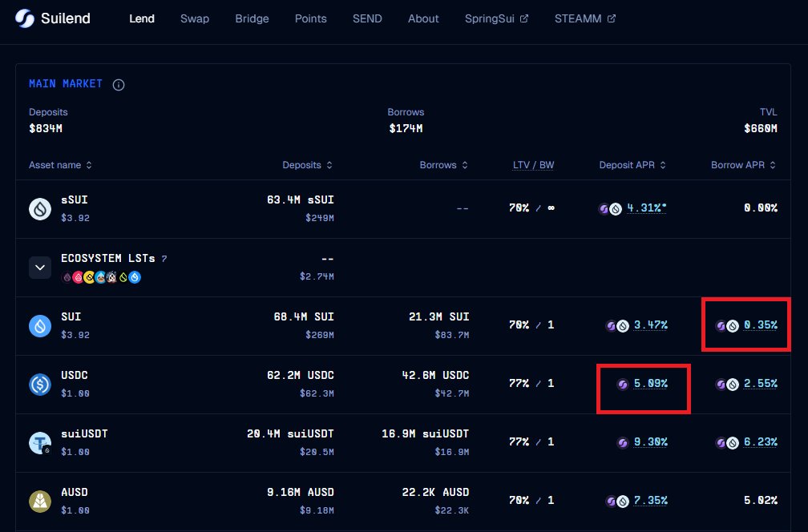
Task: Click reward icons beside SUI 3.47% deposit APR
Action: pyautogui.click(x=617, y=325)
